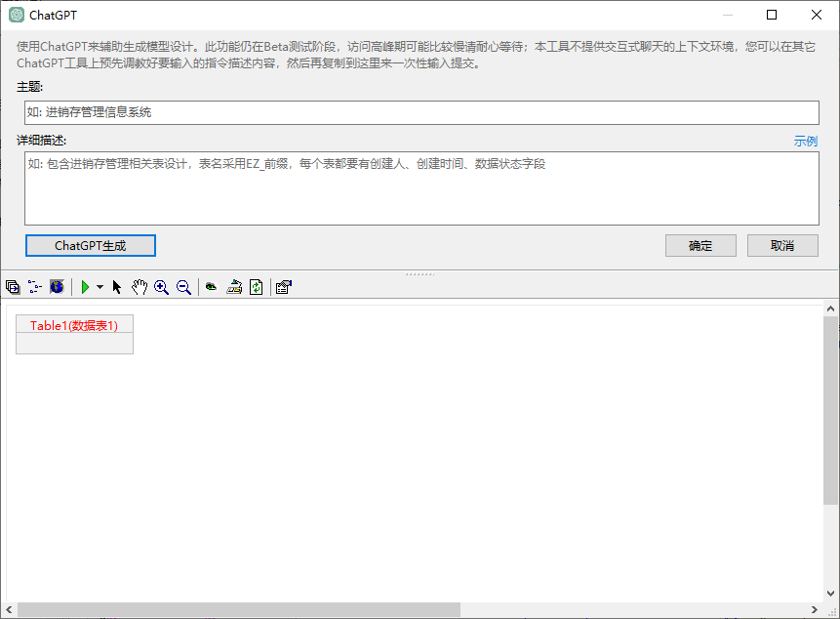Open the 示例 link
Viewport: 840px width, 619px height.
[806, 141]
